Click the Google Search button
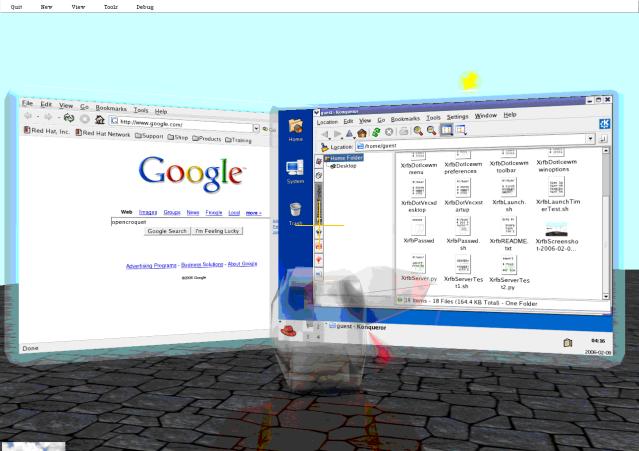Viewport: 639px width, 451px height. click(167, 231)
